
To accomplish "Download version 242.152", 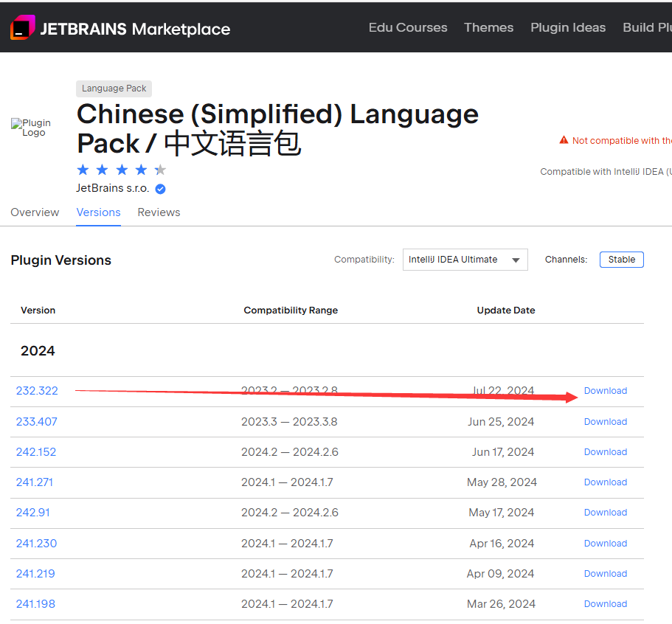I will click(x=605, y=452).
